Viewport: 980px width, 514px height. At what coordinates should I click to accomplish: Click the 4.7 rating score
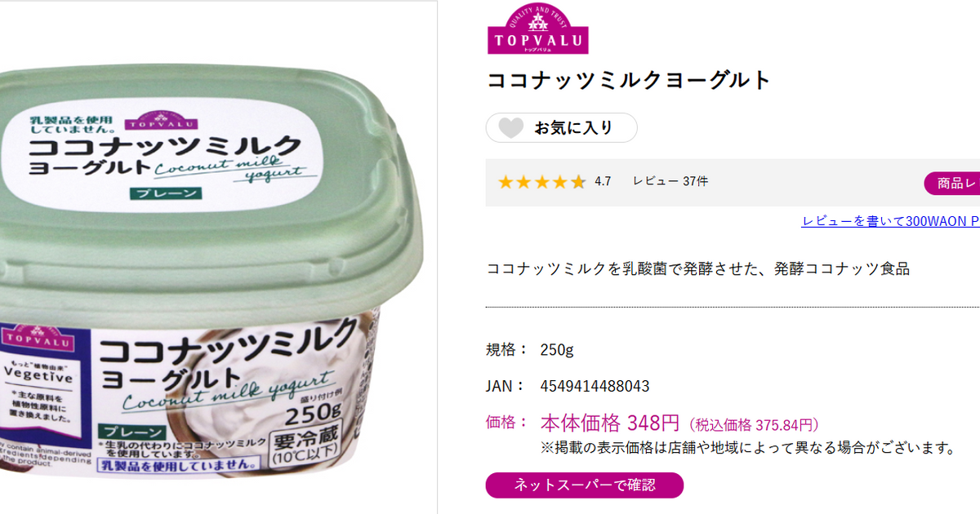(603, 181)
